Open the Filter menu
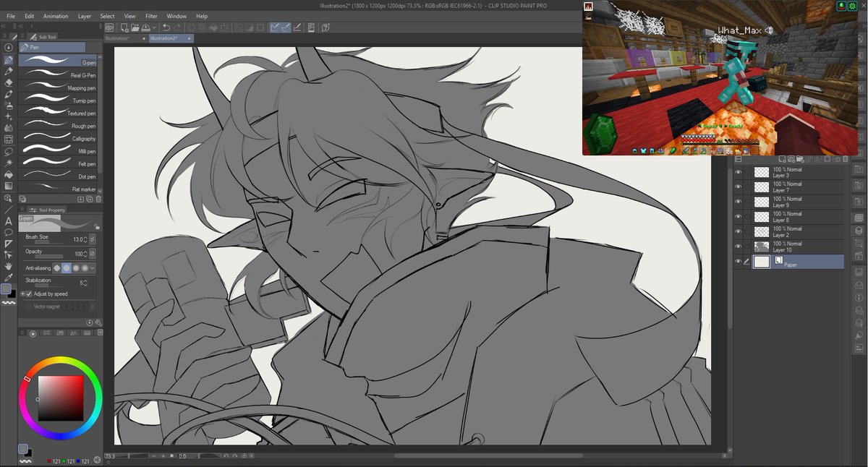The image size is (868, 467). point(151,16)
